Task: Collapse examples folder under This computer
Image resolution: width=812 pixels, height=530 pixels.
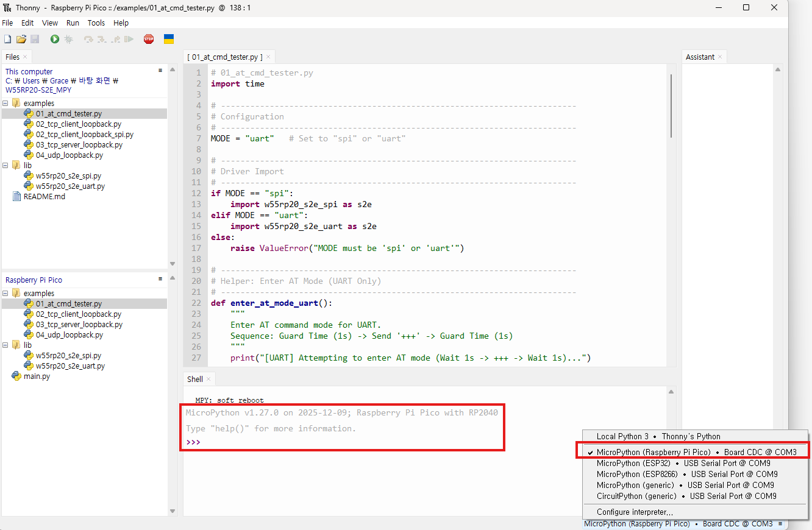Action: coord(5,103)
